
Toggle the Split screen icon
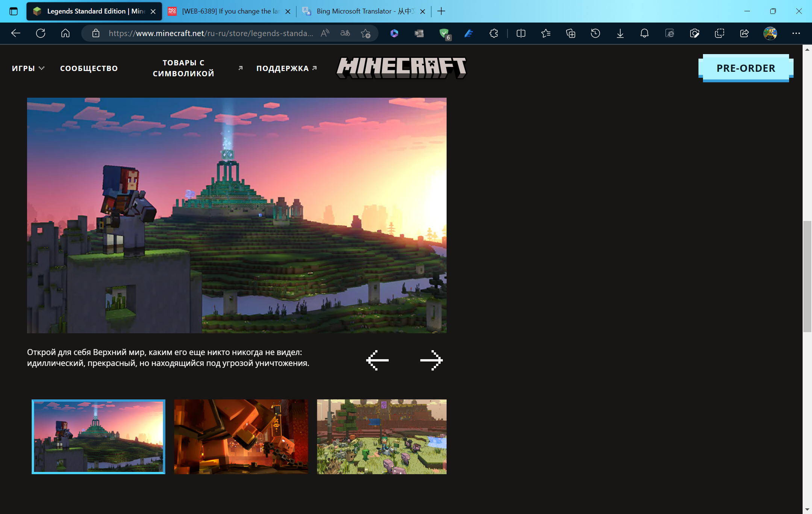(x=521, y=33)
